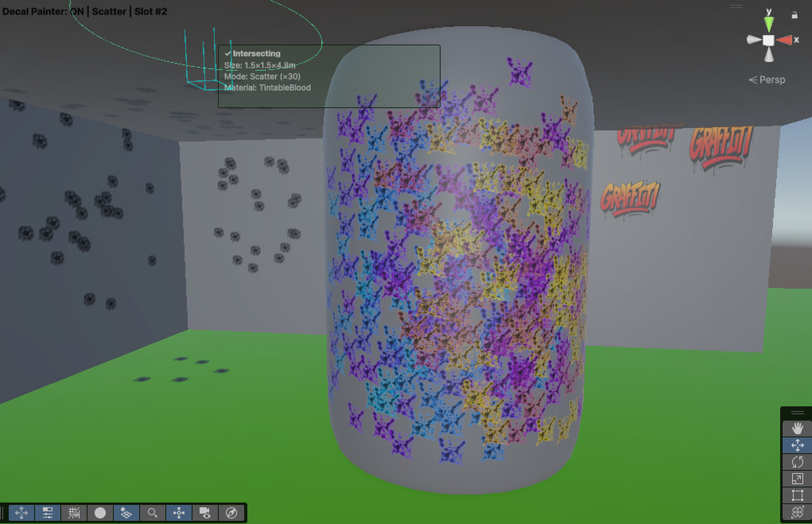Screen dimensions: 812x524
Task: Select the Rect transform tool
Action: 797,496
